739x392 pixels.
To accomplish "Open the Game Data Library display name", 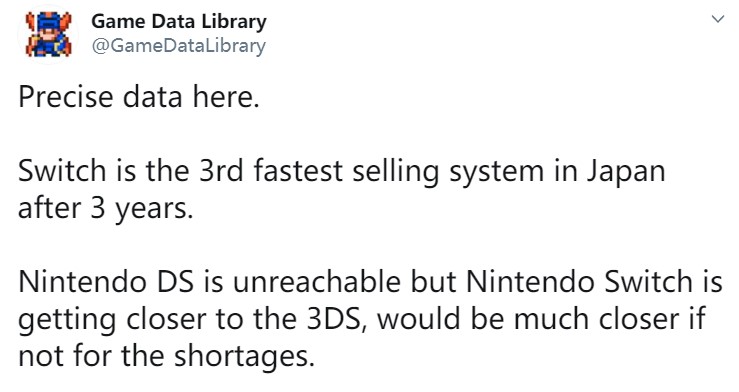I will [179, 22].
